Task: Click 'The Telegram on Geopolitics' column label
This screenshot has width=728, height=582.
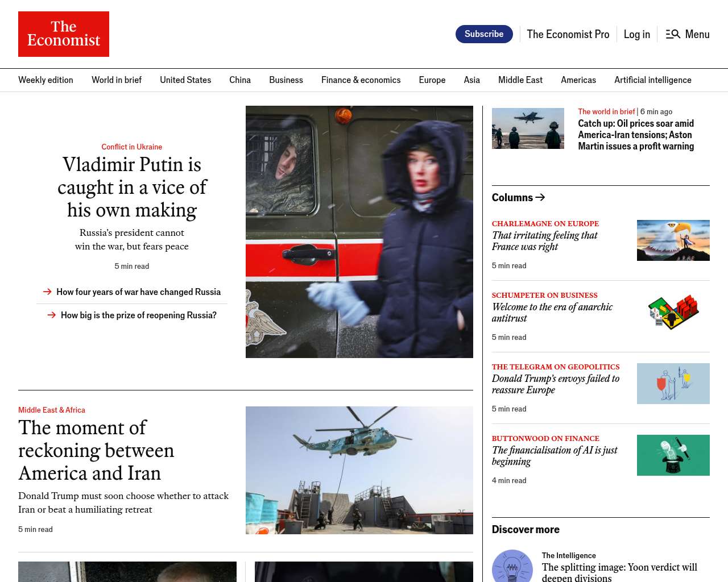Action: coord(556,367)
